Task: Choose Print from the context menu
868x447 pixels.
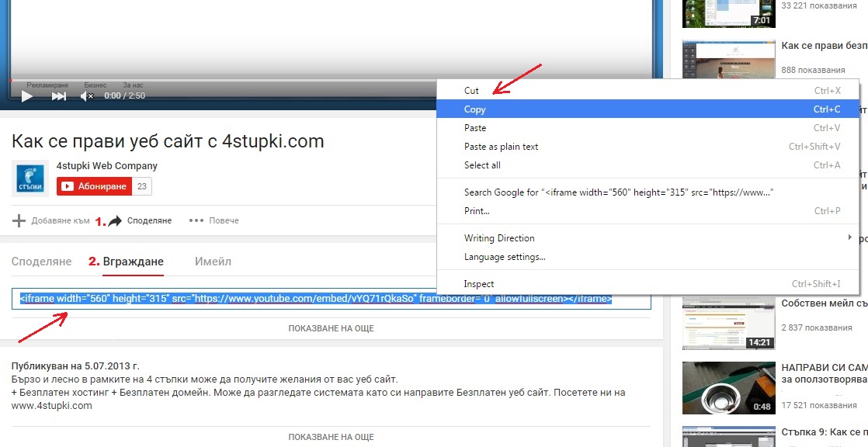Action: point(648,211)
